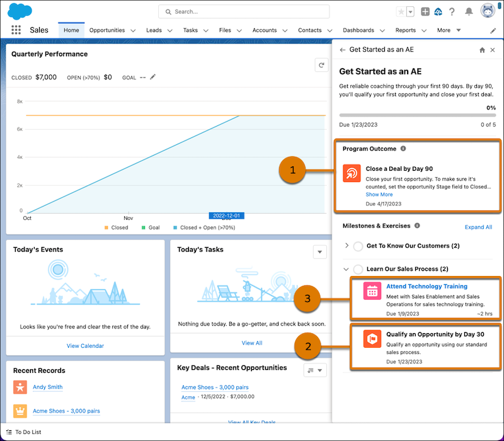This screenshot has width=504, height=441.
Task: Open the Dashboards menu
Action: coord(359,30)
